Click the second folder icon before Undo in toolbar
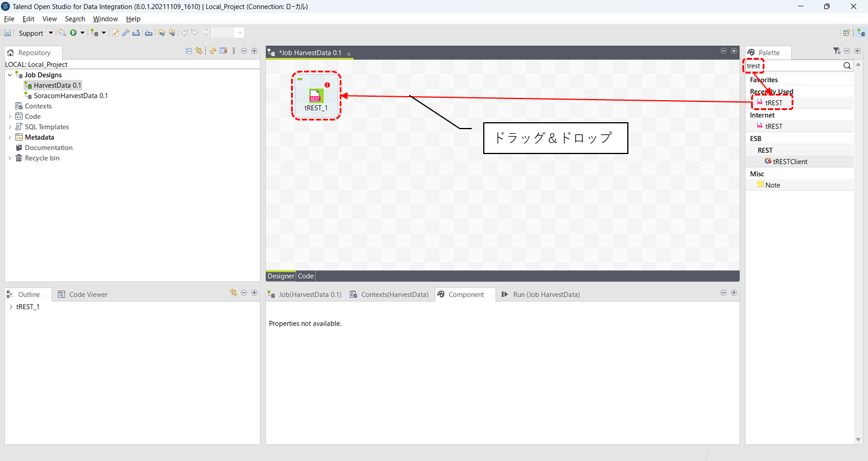Viewport: 868px width, 461px height. [172, 33]
